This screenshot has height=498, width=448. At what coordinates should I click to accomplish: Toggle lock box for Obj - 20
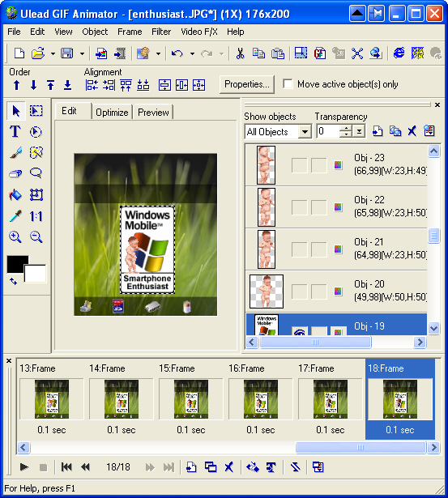[x=318, y=292]
